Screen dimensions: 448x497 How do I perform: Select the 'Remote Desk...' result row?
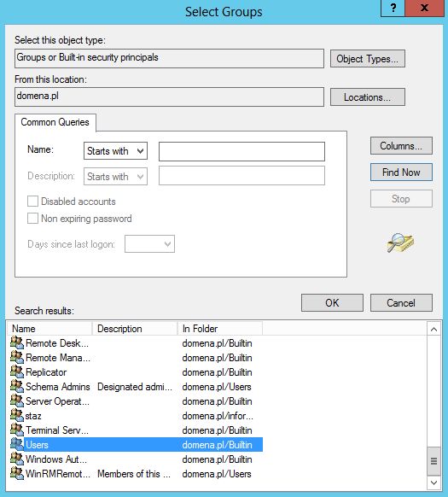tap(136, 343)
